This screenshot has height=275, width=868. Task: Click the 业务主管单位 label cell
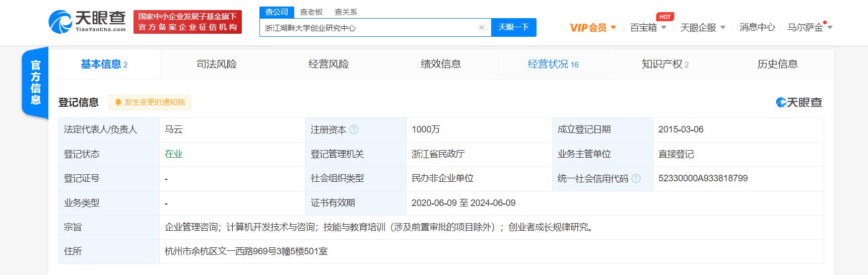(x=603, y=154)
